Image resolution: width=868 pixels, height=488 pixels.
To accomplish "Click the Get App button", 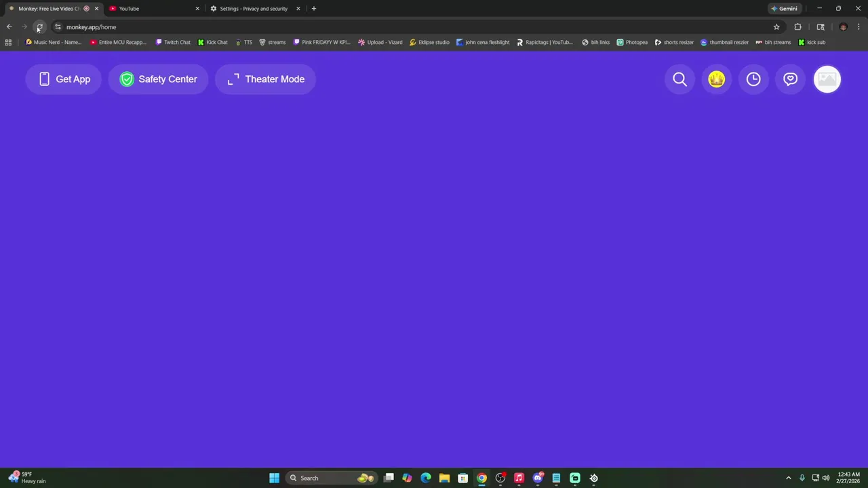I will click(64, 79).
